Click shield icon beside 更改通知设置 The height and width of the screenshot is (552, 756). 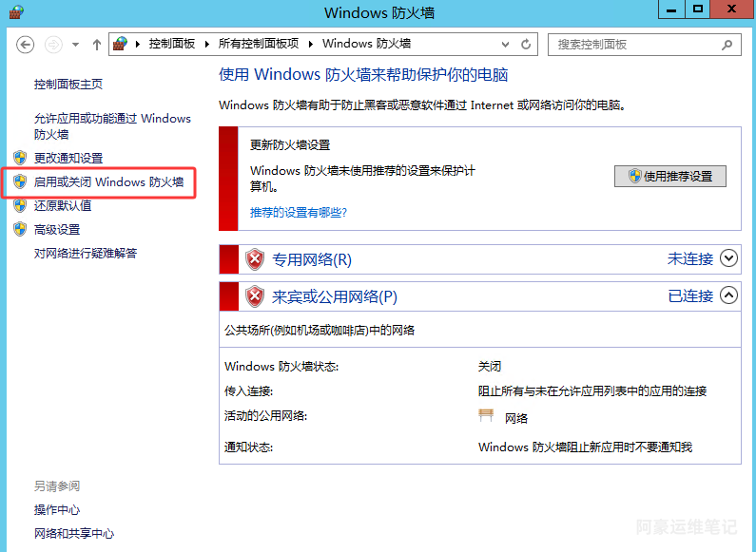click(20, 158)
